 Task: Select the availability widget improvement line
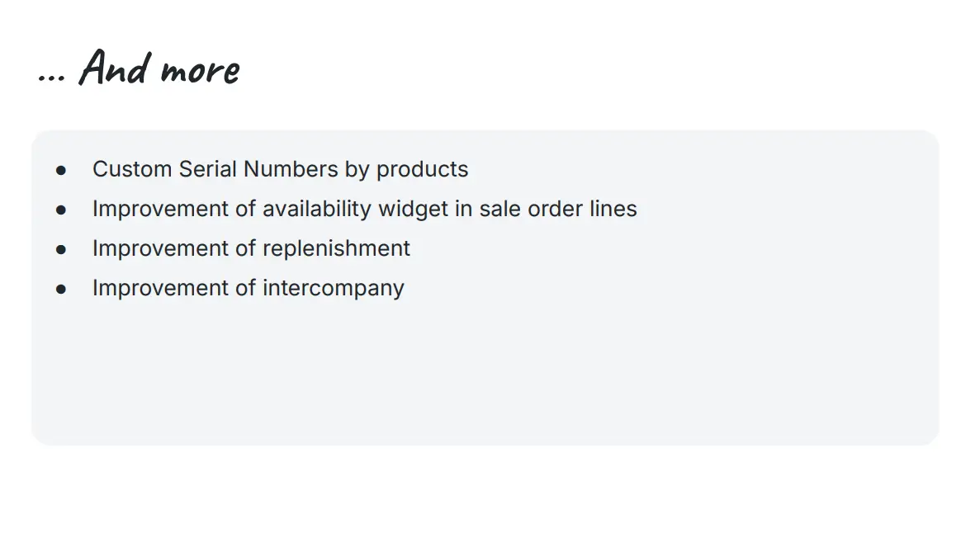click(364, 209)
